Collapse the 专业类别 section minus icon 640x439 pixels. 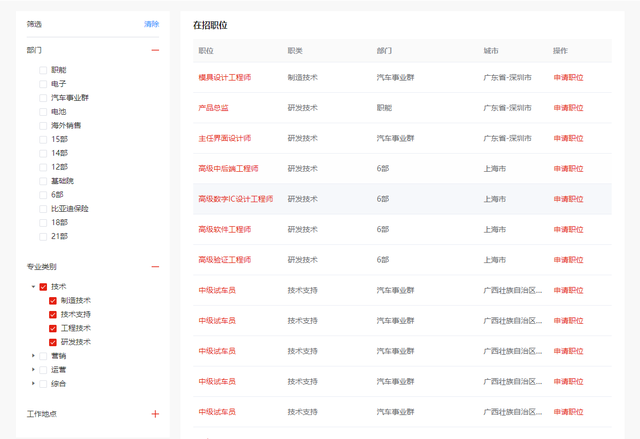coord(155,267)
